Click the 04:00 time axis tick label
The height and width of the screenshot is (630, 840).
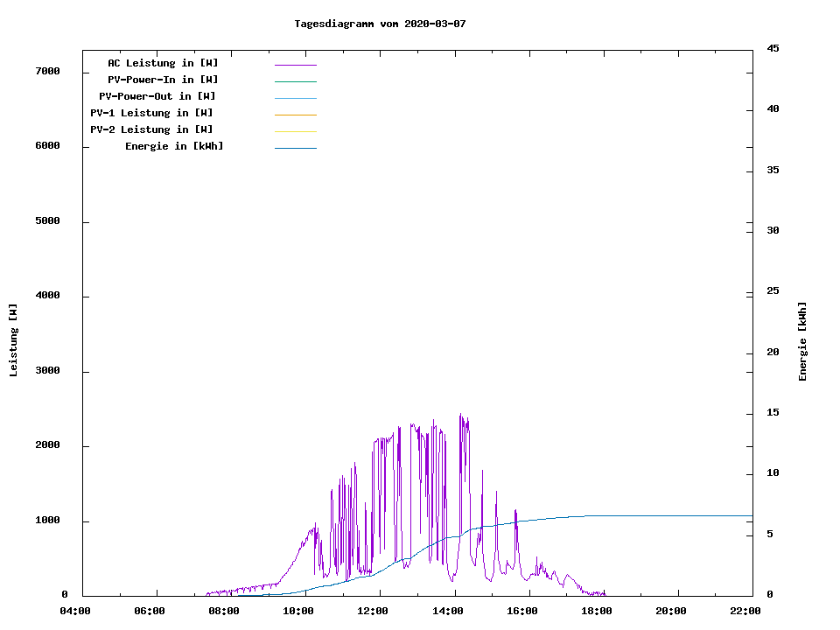(75, 611)
